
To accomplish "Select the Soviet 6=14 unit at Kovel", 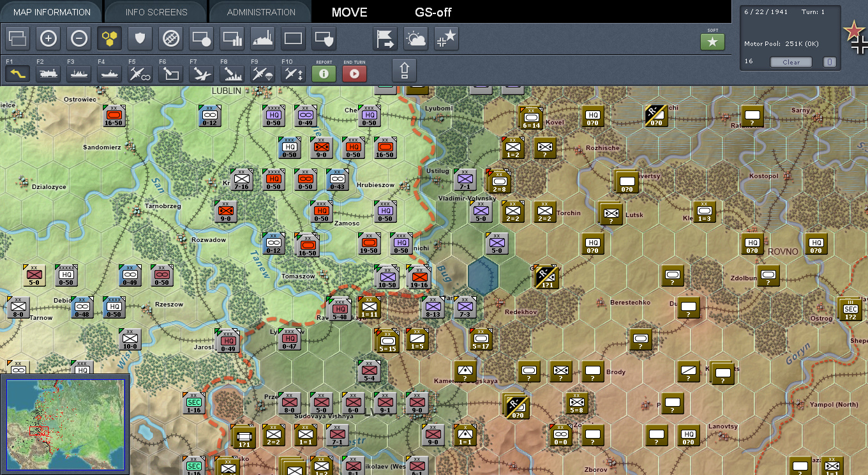I will tap(532, 117).
